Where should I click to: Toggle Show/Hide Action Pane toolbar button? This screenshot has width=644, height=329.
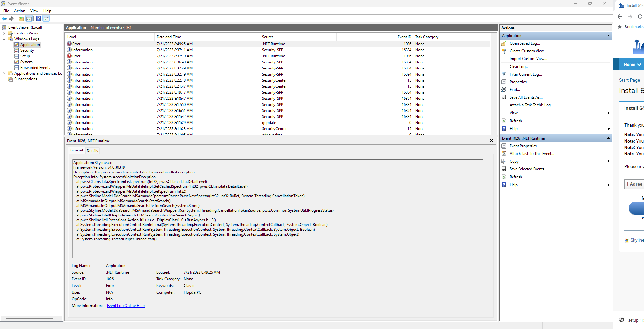[x=46, y=19]
